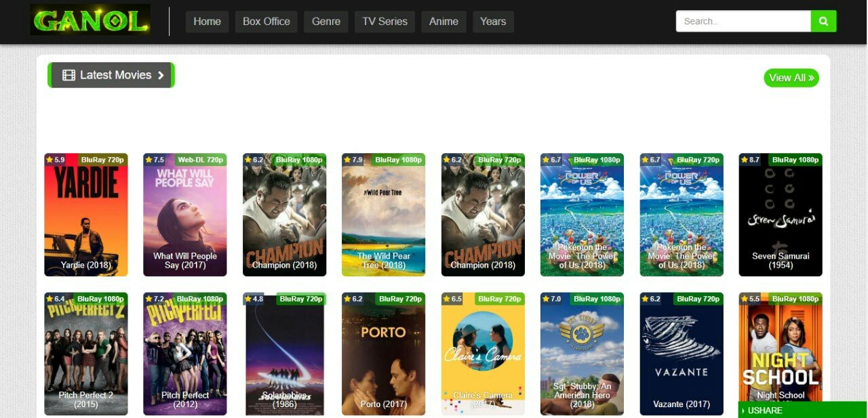Click the View All button
868x418 pixels.
tap(791, 78)
